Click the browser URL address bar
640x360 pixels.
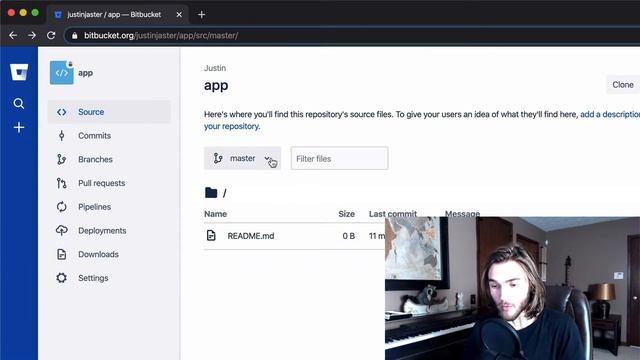click(351, 36)
